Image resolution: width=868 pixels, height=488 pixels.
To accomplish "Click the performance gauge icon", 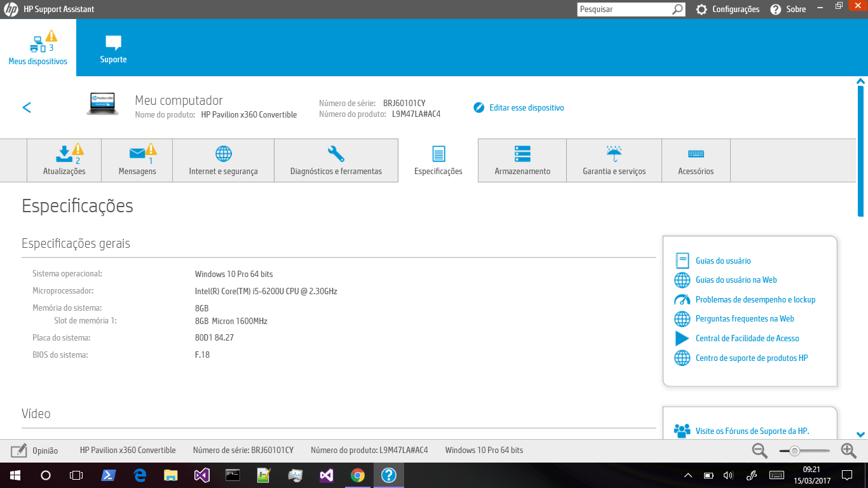I will pyautogui.click(x=682, y=299).
